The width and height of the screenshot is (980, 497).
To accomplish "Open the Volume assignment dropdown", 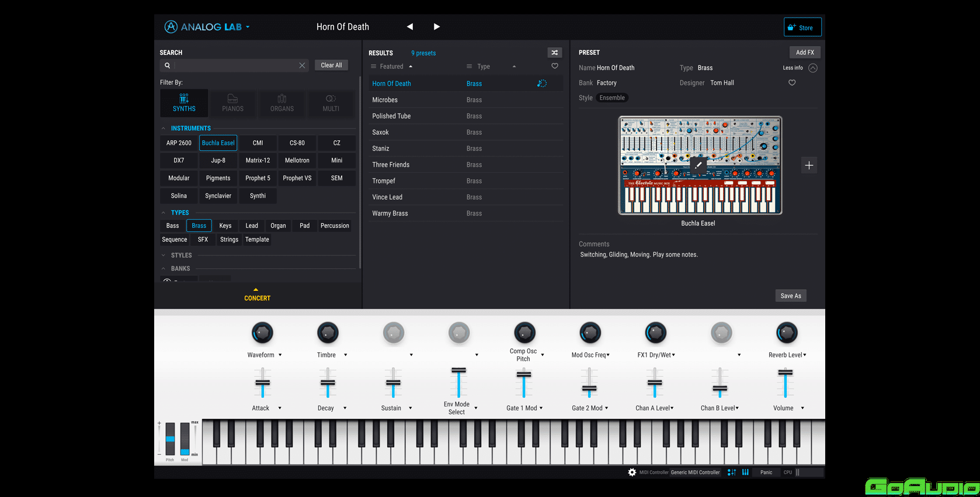I will pos(802,408).
